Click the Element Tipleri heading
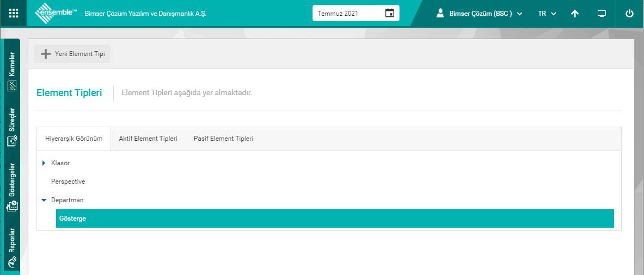The image size is (644, 275). coord(69,92)
